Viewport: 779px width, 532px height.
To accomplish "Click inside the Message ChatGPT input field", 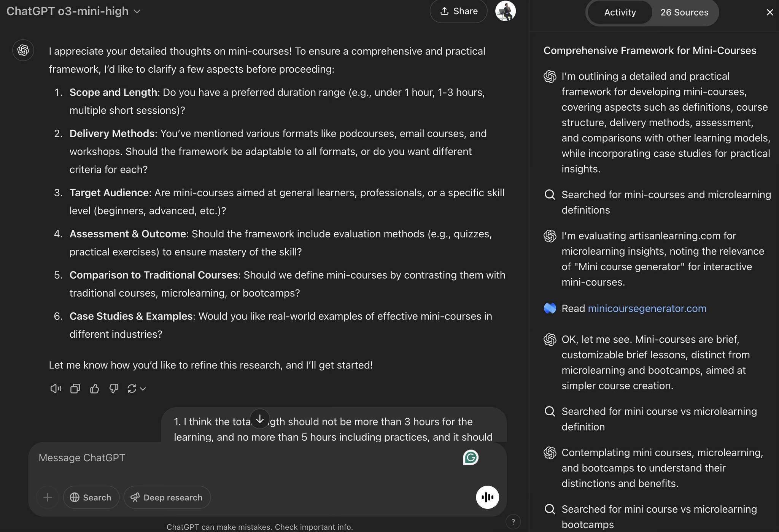I will (249, 457).
